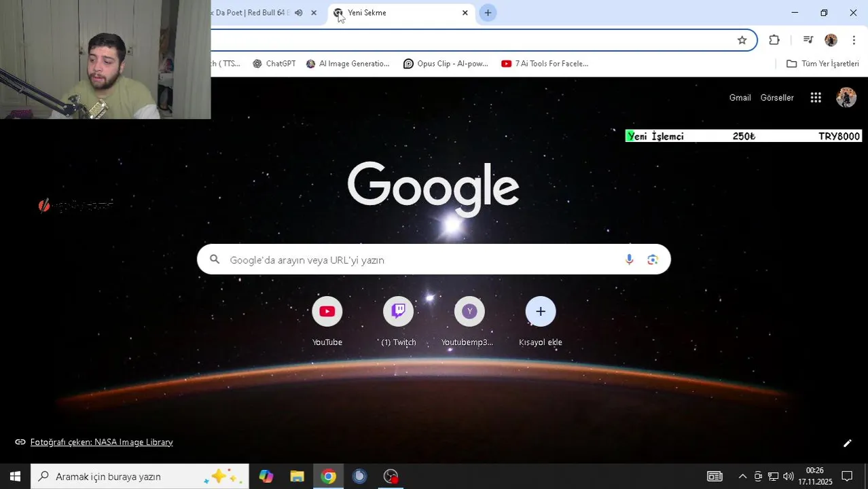Open the 7 Ai Tools For Facele... bookmark

(x=545, y=64)
